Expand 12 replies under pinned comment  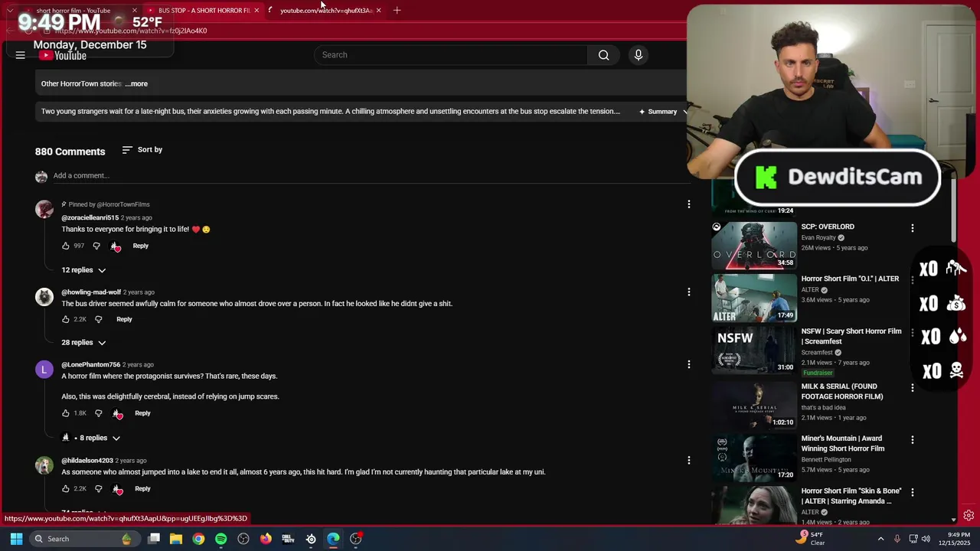(x=83, y=270)
